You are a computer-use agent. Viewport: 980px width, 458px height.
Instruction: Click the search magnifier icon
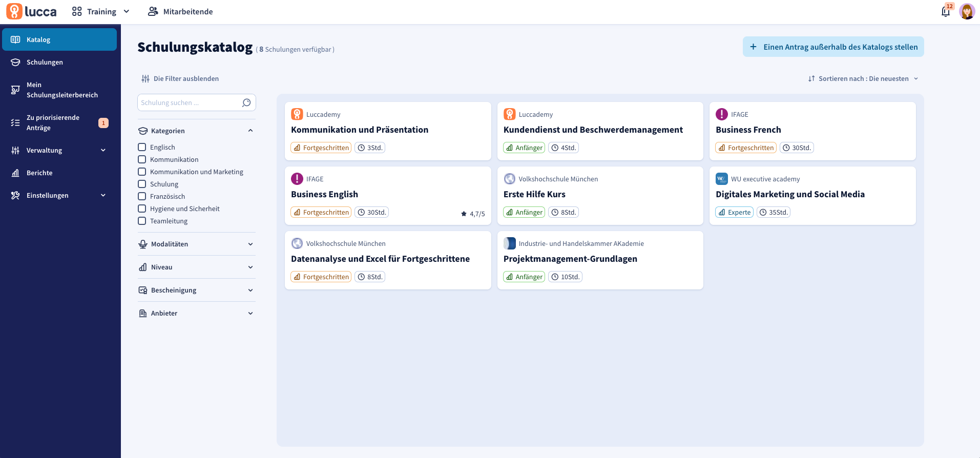click(246, 102)
